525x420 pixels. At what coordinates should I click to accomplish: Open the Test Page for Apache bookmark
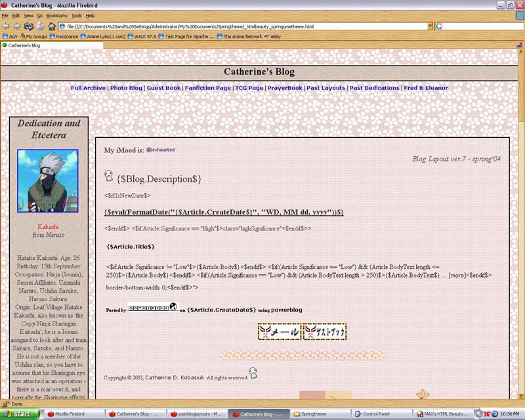click(186, 37)
